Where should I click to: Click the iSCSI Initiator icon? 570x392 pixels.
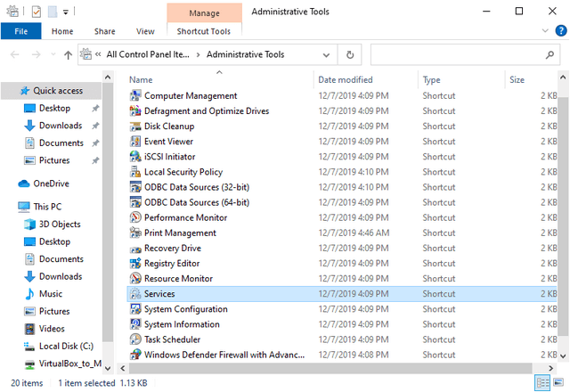tap(135, 157)
